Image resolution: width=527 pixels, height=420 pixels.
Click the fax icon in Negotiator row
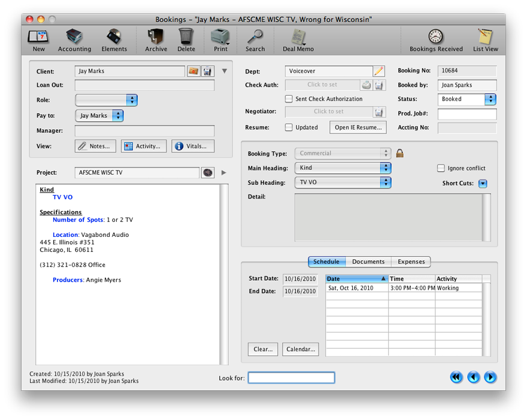click(379, 112)
